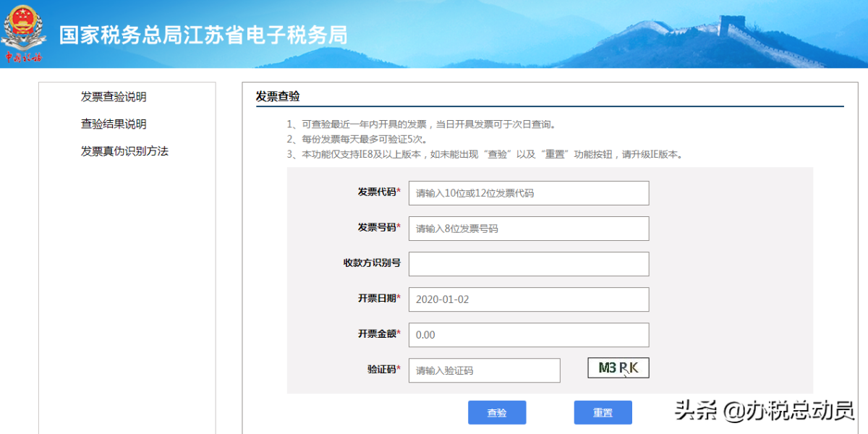Open 查验结果说明 in the left menu
The image size is (868, 434).
[114, 124]
